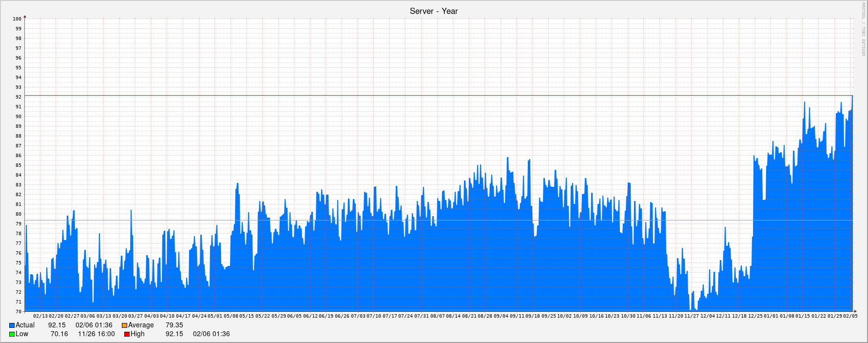Screen dimensions: 868x343
Task: Click the 70 label on the y-axis
Action: point(19,312)
